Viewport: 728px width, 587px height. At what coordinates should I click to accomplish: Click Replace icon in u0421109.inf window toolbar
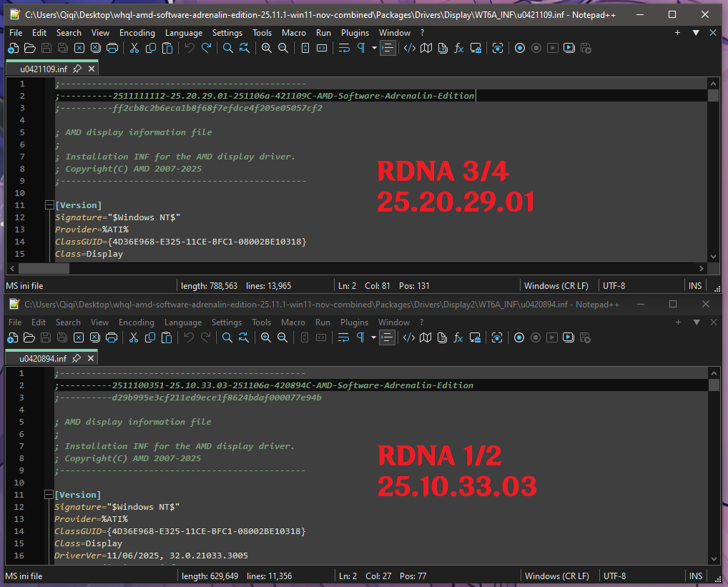(244, 48)
